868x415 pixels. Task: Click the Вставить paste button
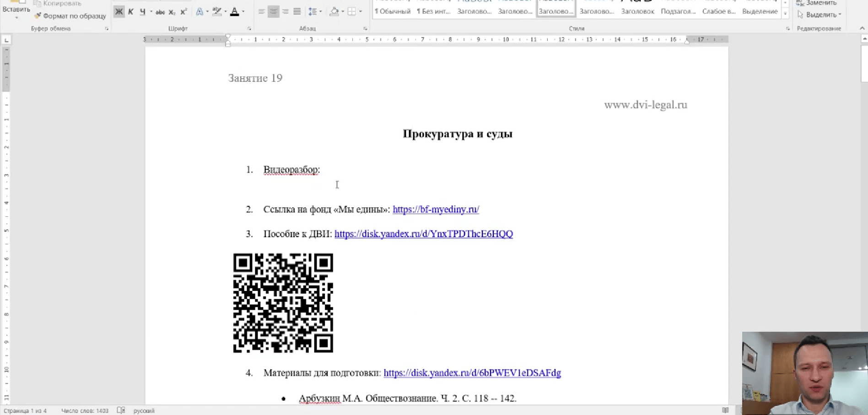click(16, 6)
